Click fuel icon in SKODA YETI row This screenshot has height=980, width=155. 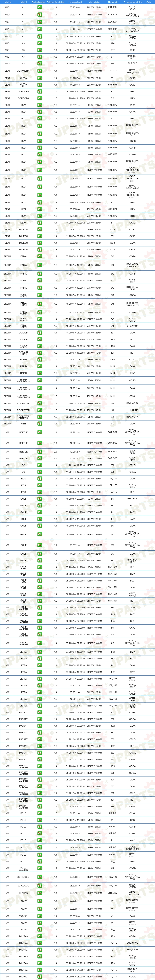[40, 423]
